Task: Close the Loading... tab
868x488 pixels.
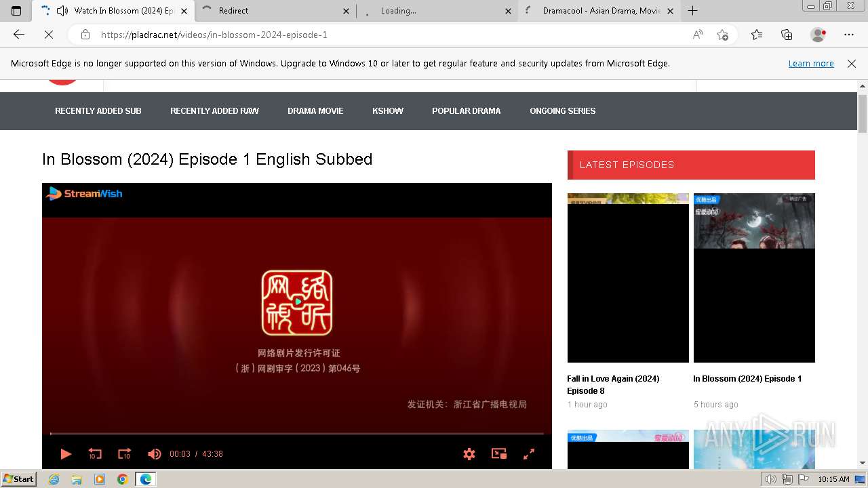Action: pos(509,11)
